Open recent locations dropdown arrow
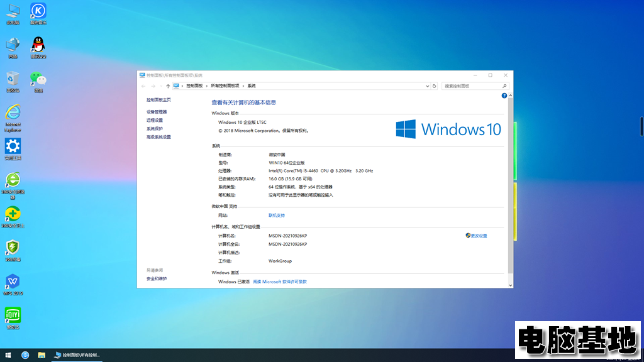 click(161, 86)
